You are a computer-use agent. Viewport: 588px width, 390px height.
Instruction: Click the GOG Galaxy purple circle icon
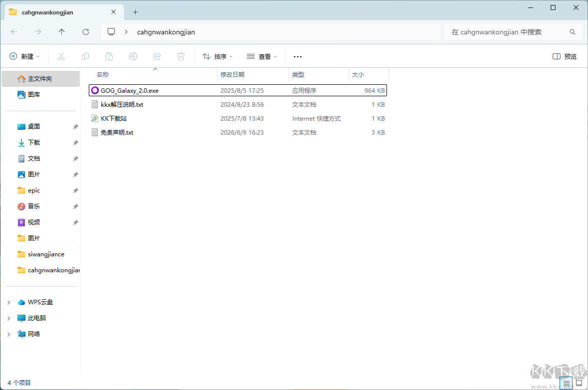coord(95,90)
